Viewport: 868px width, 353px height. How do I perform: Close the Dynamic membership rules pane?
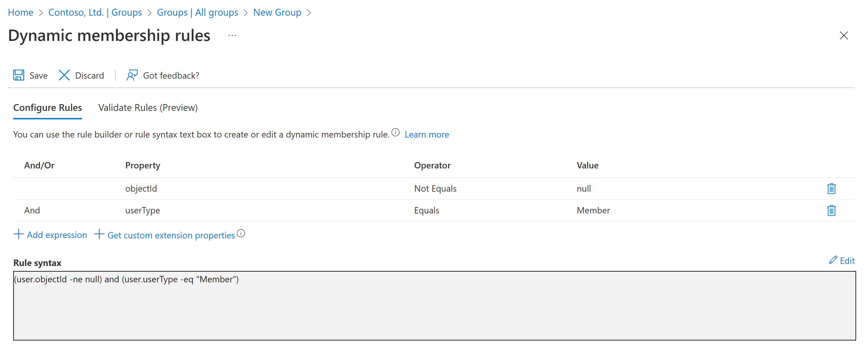pos(843,35)
